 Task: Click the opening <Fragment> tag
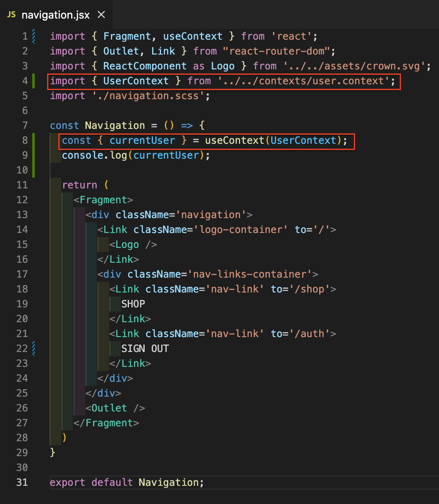[x=103, y=200]
